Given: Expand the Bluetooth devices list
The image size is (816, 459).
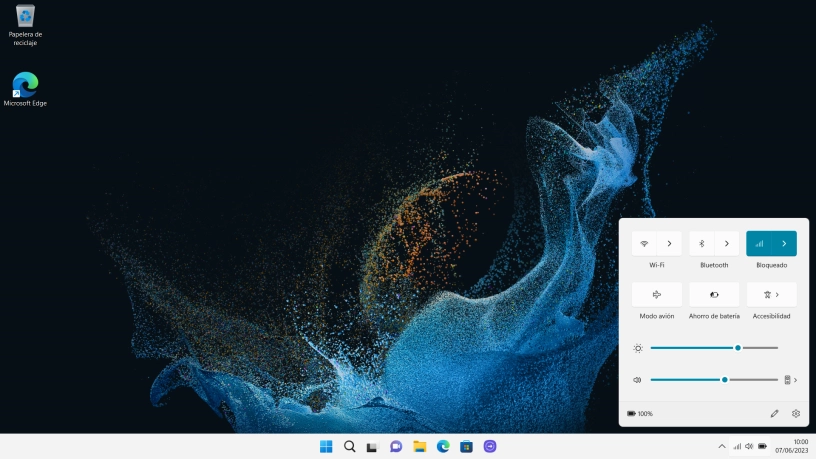Looking at the screenshot, I should click(x=726, y=244).
